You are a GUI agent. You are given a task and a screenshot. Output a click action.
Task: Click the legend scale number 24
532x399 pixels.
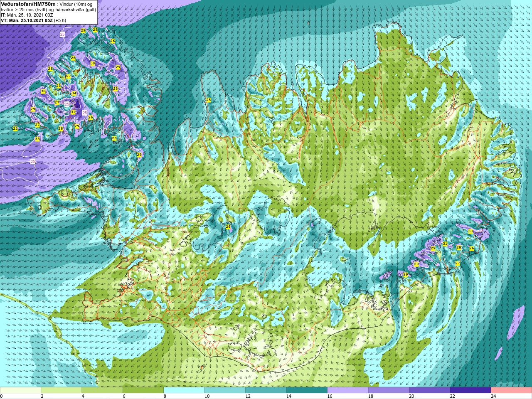[494, 396]
